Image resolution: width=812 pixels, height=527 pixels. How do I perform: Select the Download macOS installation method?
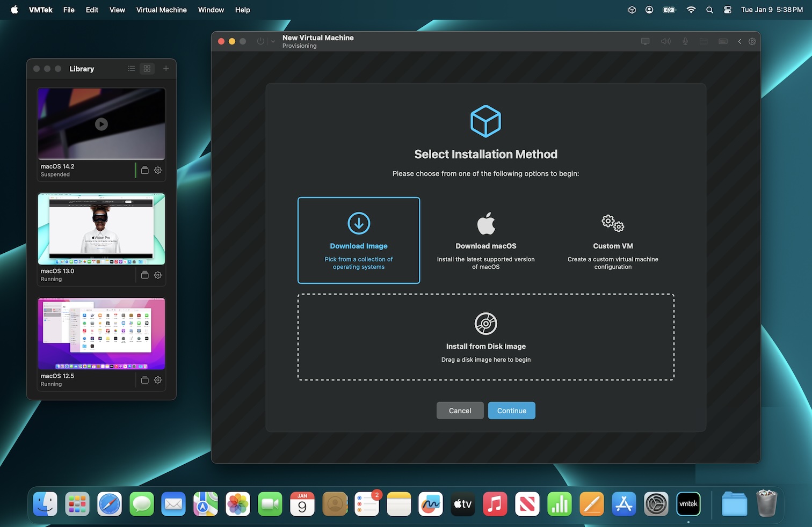485,240
